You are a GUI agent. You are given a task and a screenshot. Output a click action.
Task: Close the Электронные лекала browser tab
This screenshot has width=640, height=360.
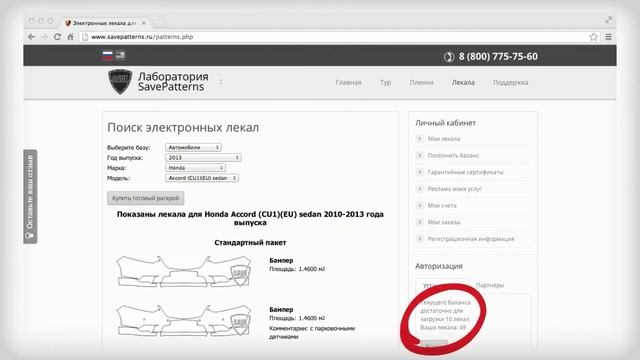(x=144, y=23)
